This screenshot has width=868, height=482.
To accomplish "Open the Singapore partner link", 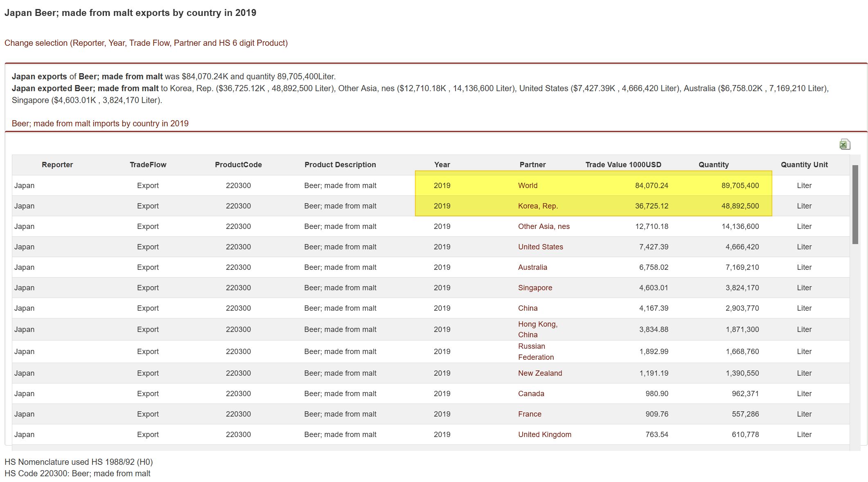I will point(535,288).
